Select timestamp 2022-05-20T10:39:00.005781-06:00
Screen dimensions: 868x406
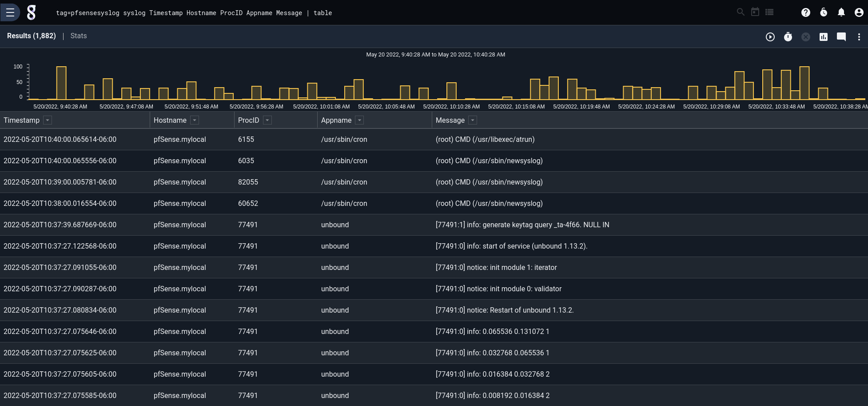(60, 182)
